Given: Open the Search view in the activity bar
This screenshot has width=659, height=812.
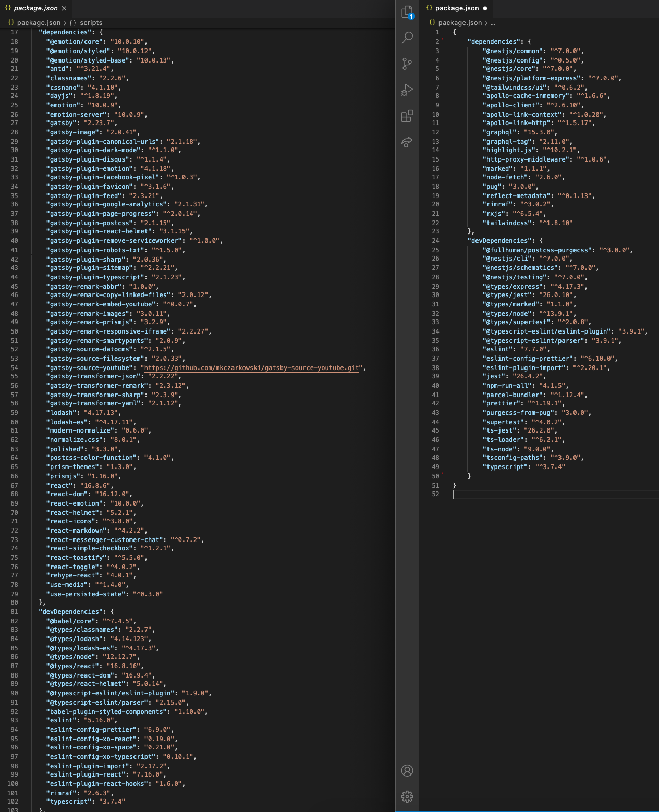Looking at the screenshot, I should coord(407,38).
